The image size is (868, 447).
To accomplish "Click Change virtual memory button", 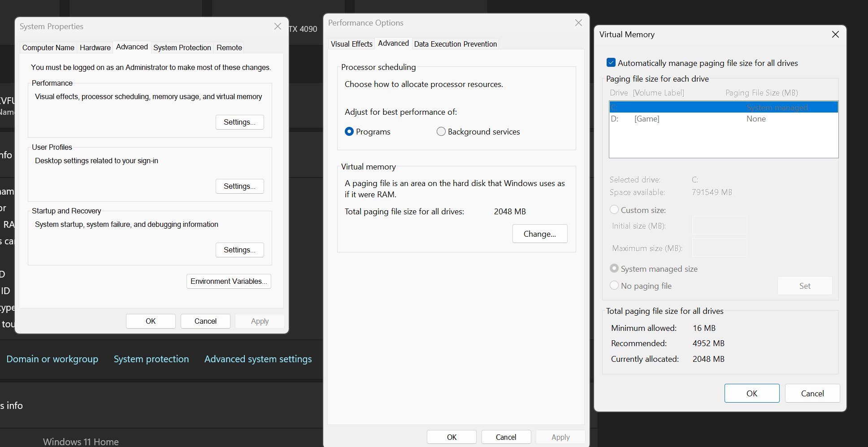I will (x=540, y=234).
